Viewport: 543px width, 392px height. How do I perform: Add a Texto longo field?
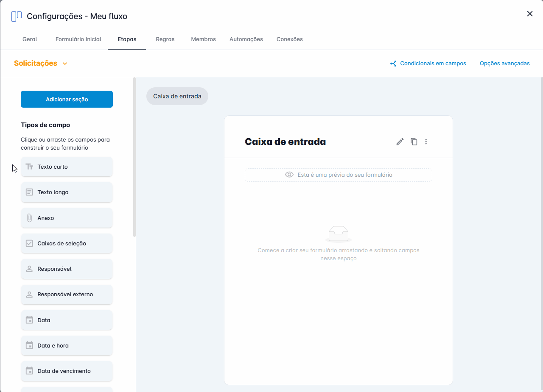click(67, 192)
